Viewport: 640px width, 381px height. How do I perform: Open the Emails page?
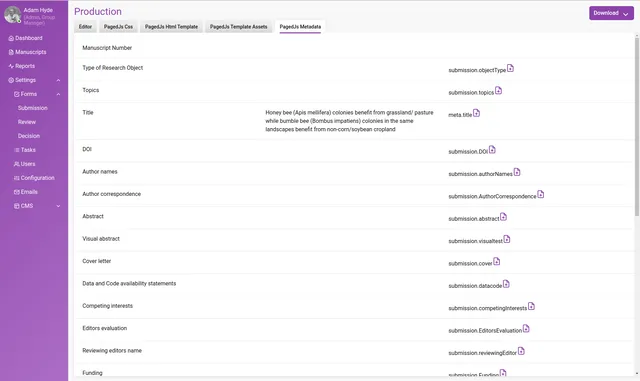click(29, 192)
